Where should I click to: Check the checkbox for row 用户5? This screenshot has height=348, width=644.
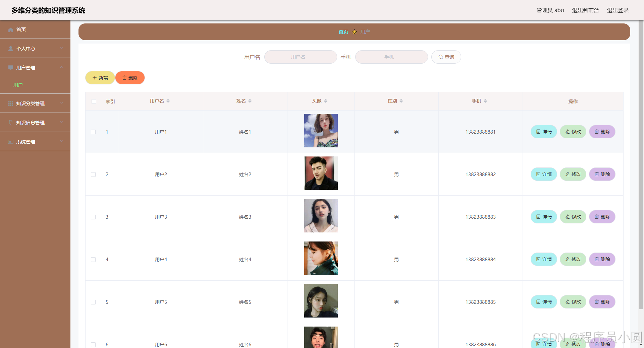[x=93, y=302]
